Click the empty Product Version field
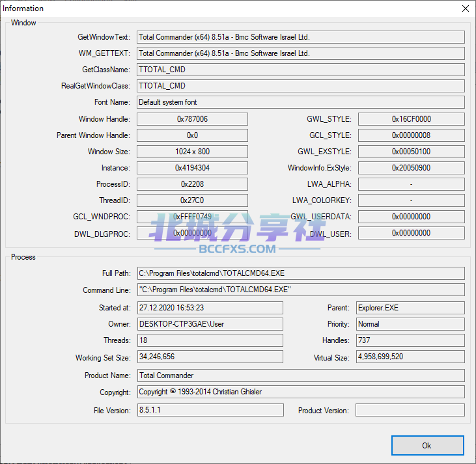Screen dimensions: 476x464 point(410,410)
